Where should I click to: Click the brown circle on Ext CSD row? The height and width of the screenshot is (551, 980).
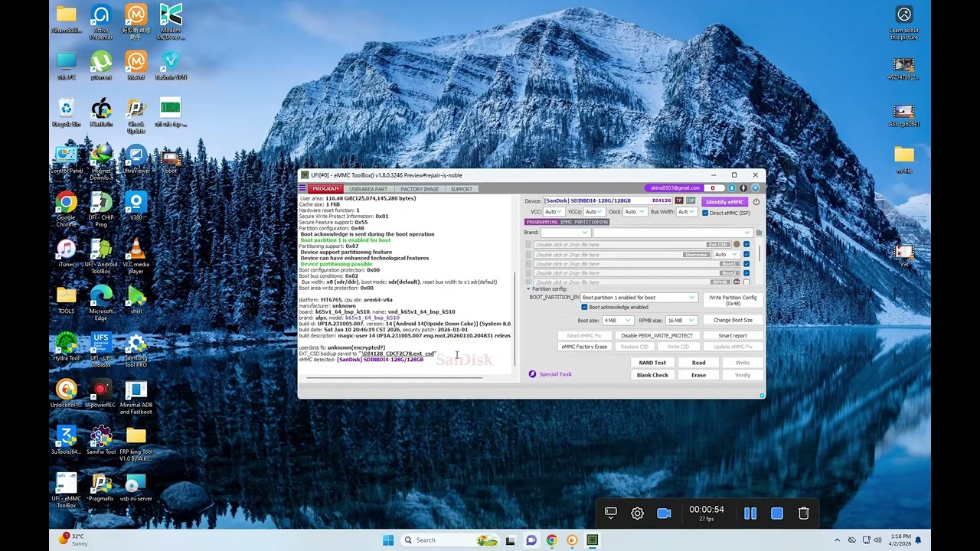tap(737, 245)
